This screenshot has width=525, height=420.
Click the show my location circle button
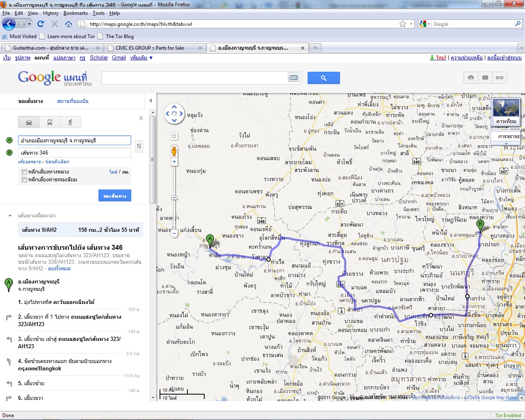174,136
